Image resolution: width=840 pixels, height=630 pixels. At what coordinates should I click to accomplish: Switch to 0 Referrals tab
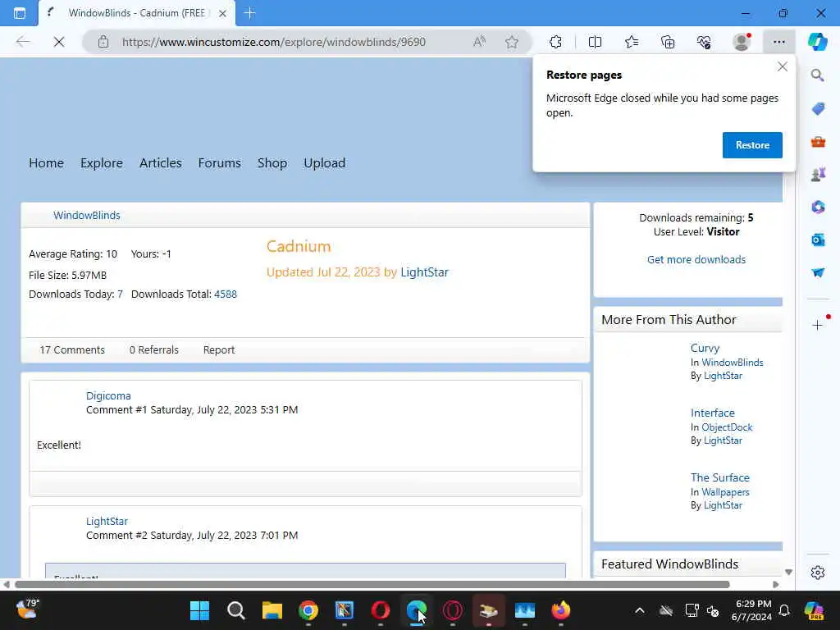(x=153, y=349)
